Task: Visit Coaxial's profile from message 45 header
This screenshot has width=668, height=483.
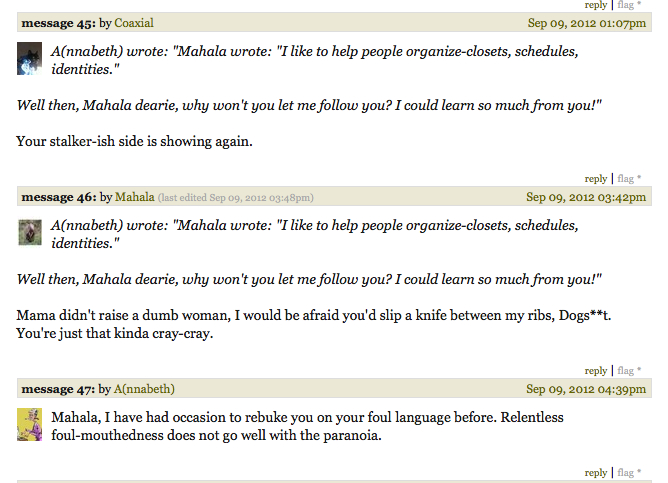Action: point(134,23)
